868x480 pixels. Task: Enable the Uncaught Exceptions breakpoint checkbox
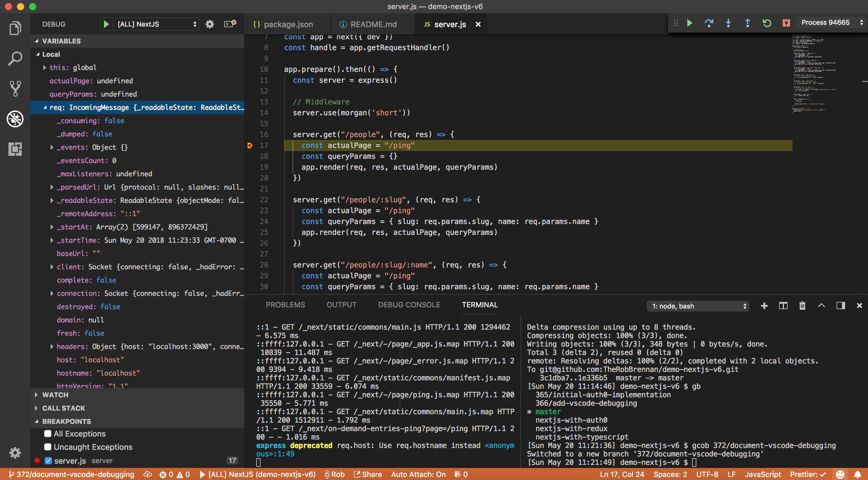coord(48,447)
